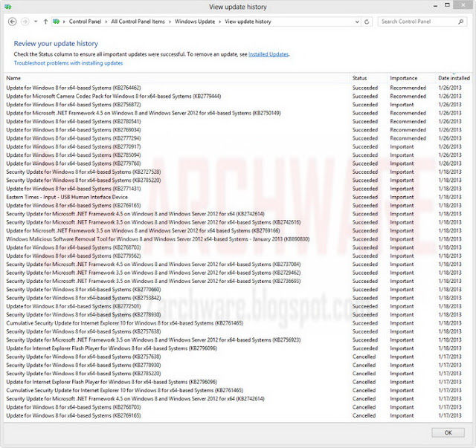Expand chevron after All Control Panel Items

click(x=170, y=22)
